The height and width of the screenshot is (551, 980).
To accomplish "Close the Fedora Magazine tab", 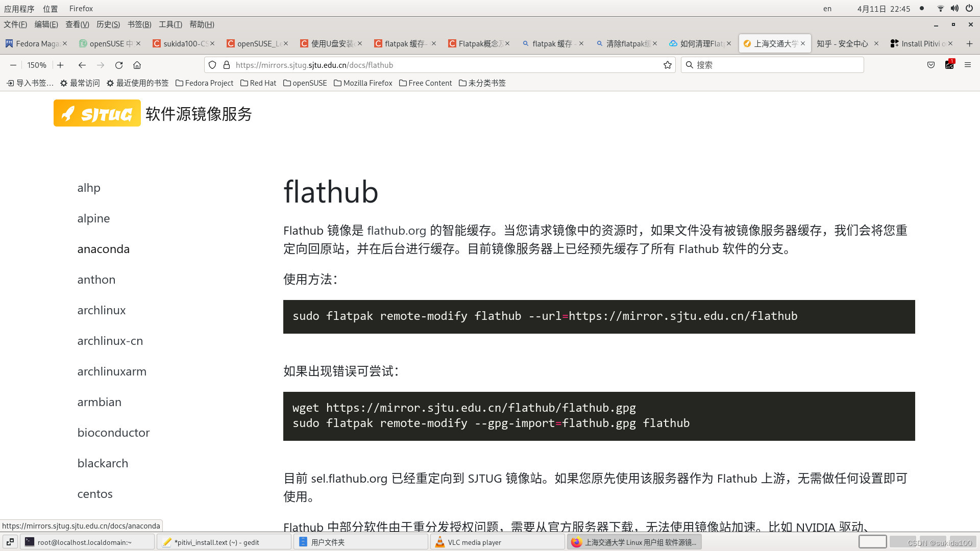I will pyautogui.click(x=65, y=43).
